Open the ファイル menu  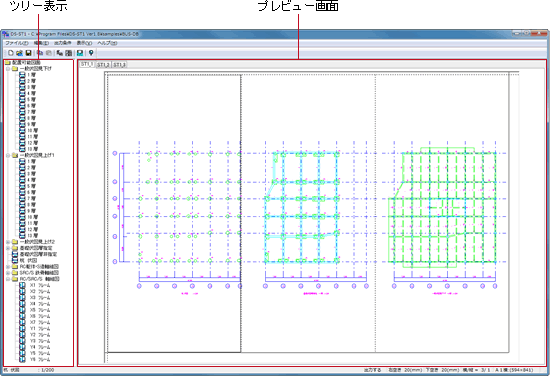pos(16,43)
